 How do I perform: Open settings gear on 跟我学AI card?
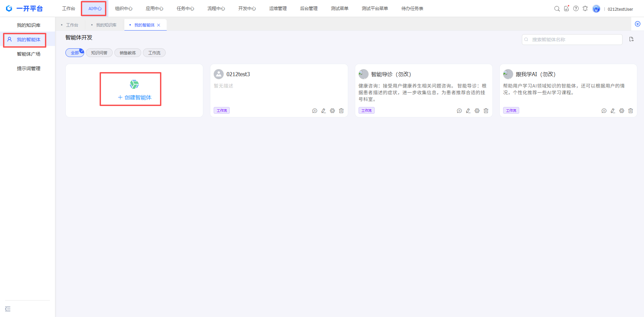(622, 111)
